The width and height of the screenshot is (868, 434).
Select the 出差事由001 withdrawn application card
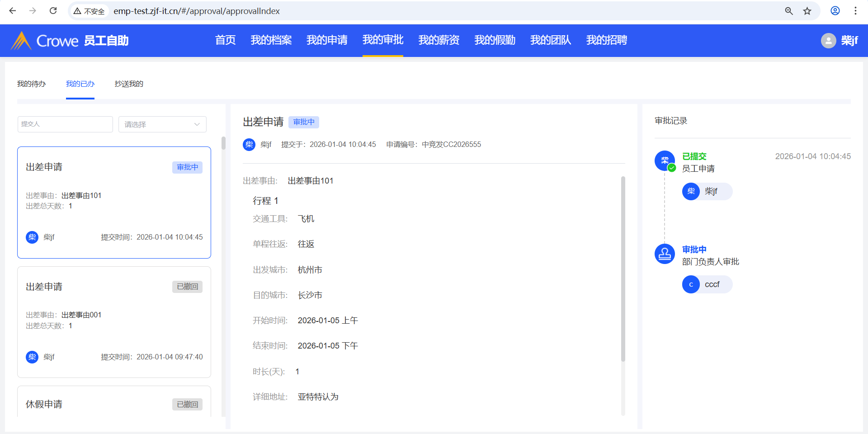click(114, 322)
